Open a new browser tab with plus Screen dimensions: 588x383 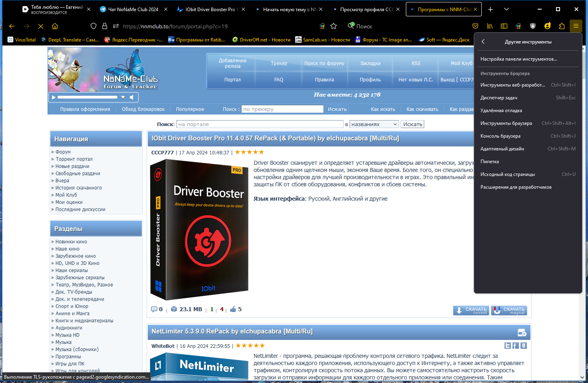491,9
